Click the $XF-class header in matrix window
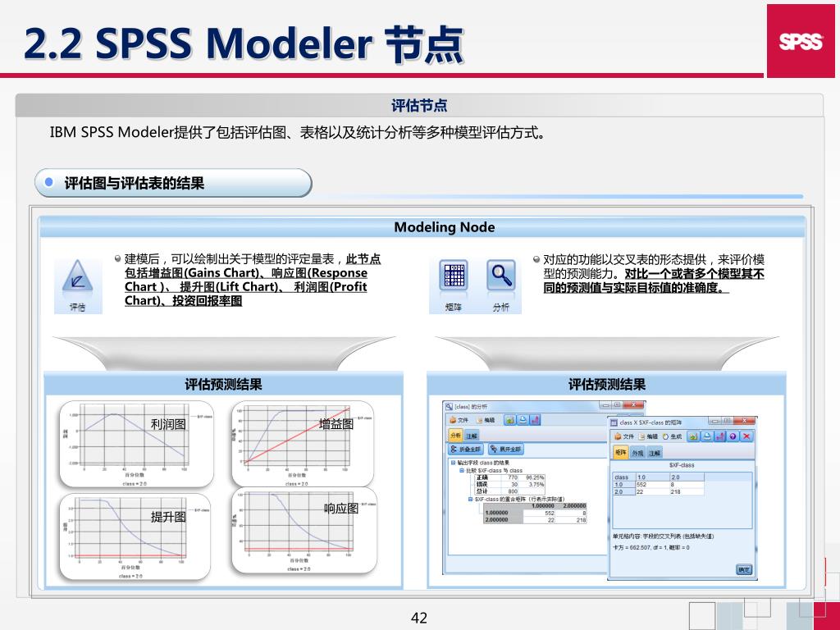 pos(682,465)
